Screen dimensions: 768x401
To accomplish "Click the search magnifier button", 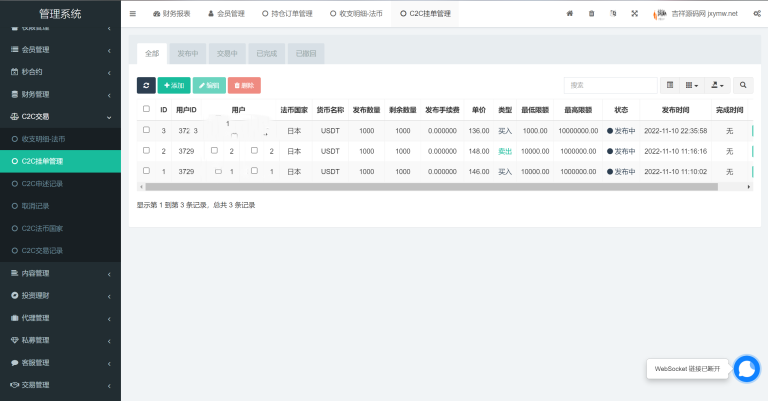I will pyautogui.click(x=745, y=86).
